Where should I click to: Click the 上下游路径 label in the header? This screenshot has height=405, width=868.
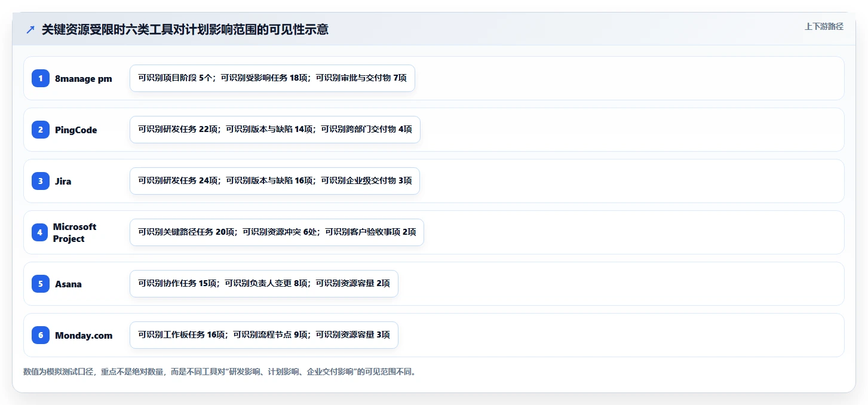[824, 26]
